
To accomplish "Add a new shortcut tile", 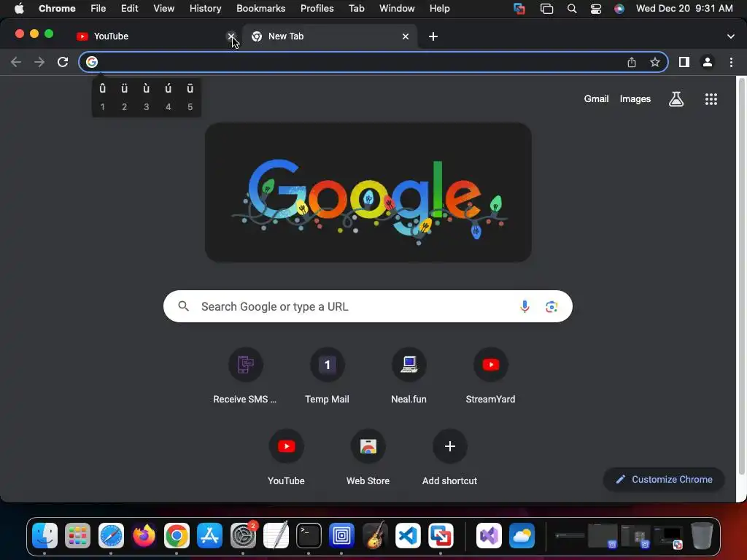I will (449, 458).
